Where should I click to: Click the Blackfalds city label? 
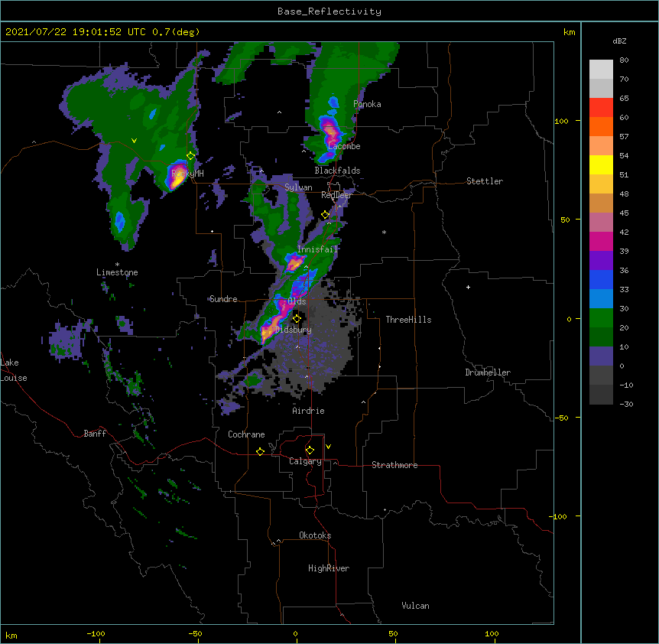click(337, 171)
